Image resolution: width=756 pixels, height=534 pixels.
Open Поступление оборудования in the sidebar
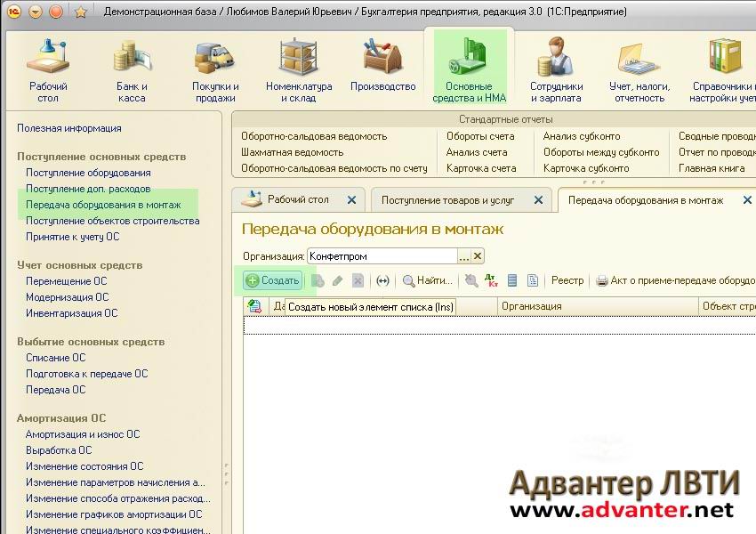pos(88,172)
